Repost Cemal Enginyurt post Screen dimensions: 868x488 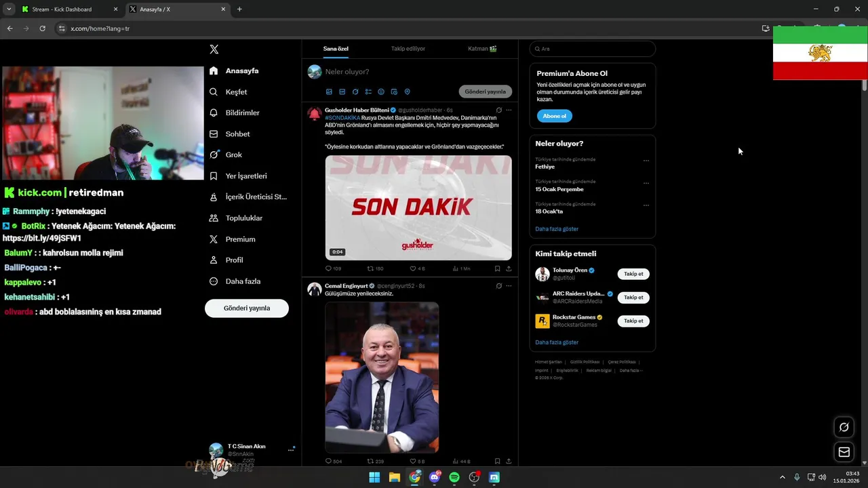[375, 462]
